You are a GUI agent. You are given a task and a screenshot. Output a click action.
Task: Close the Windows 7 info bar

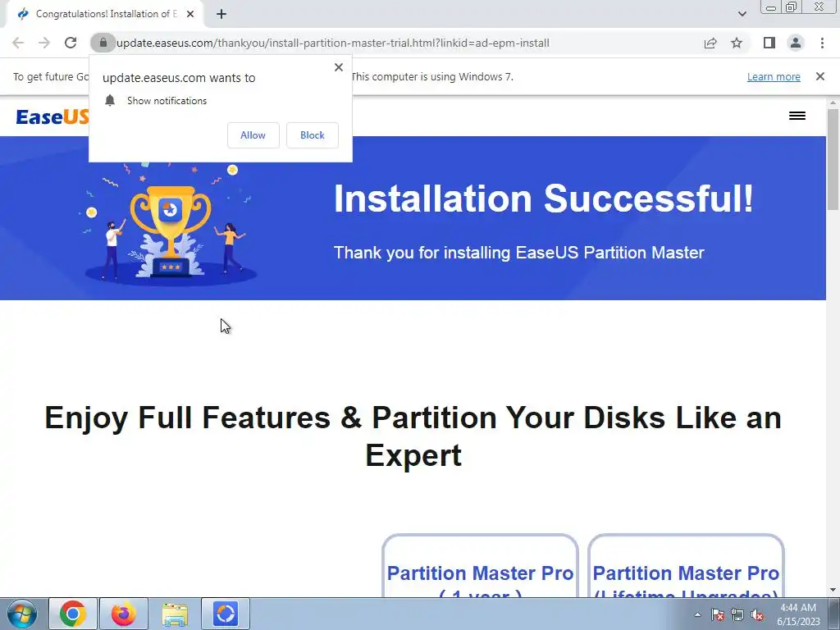pos(819,76)
